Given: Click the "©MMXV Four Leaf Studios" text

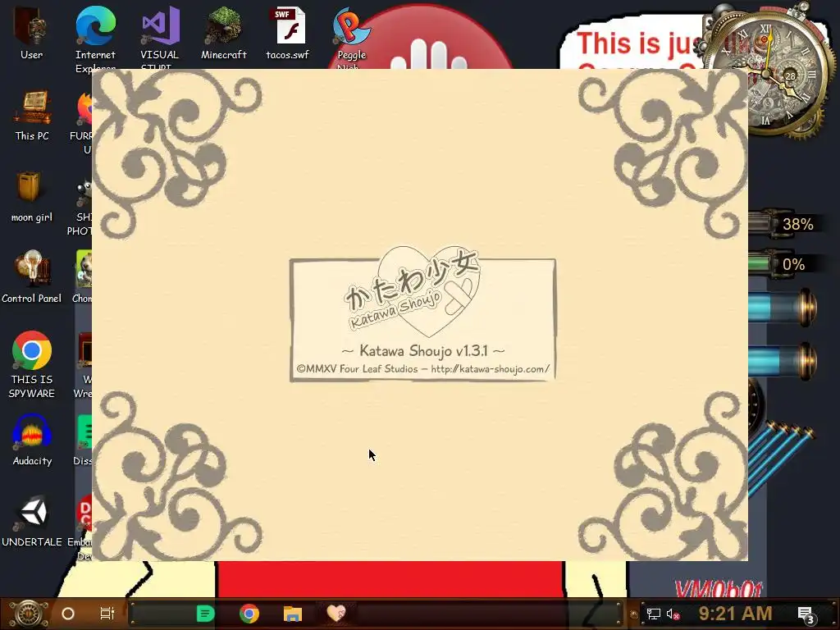Looking at the screenshot, I should (358, 369).
